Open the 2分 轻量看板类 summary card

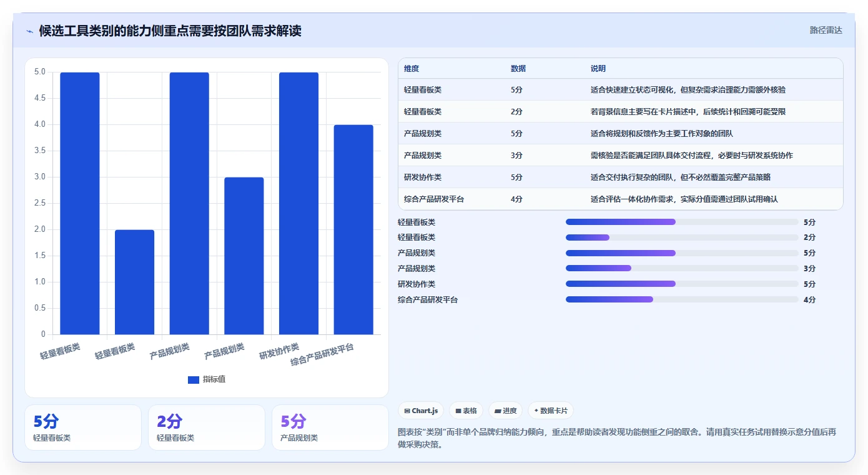point(207,427)
